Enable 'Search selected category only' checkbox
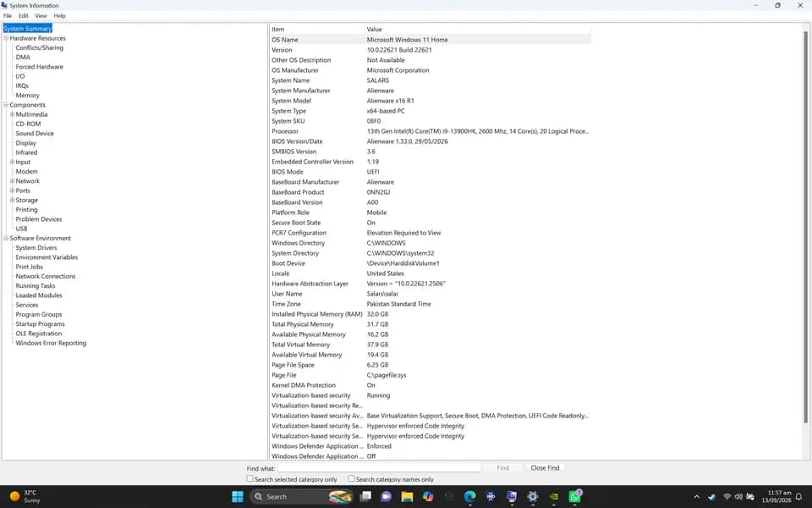 click(250, 478)
